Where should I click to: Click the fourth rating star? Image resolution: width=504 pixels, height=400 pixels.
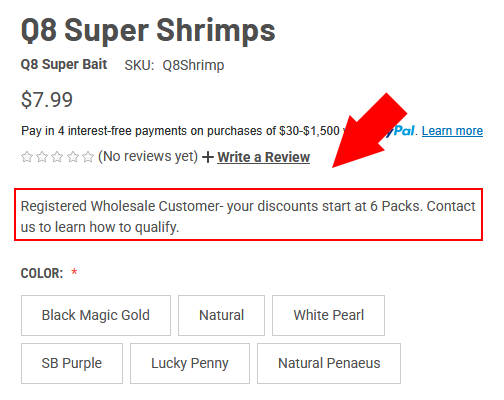[x=73, y=157]
